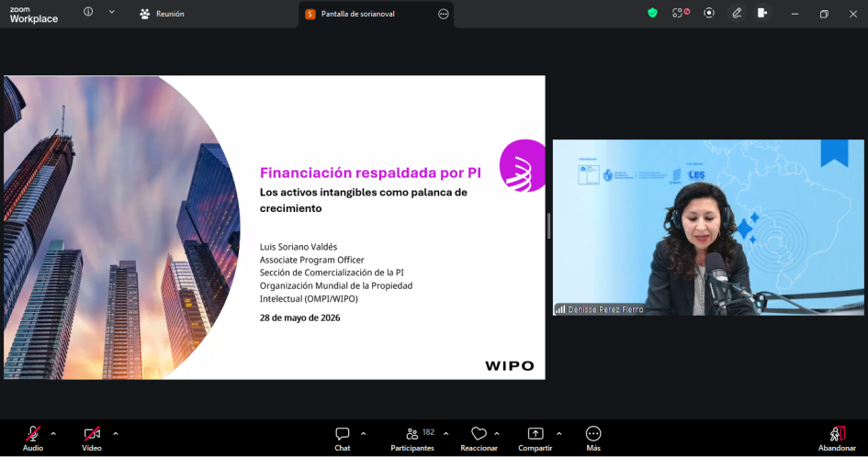Toggle side panel view icon

tap(762, 13)
